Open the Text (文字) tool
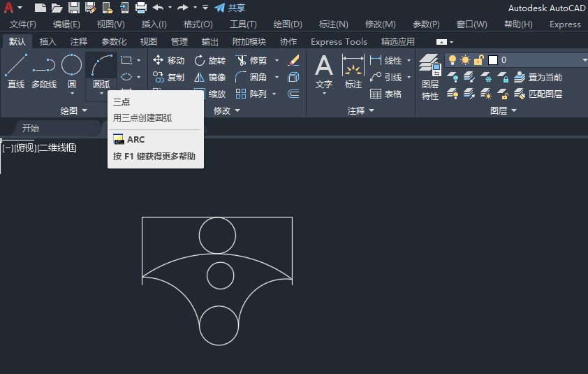The height and width of the screenshot is (374, 588). tap(324, 71)
